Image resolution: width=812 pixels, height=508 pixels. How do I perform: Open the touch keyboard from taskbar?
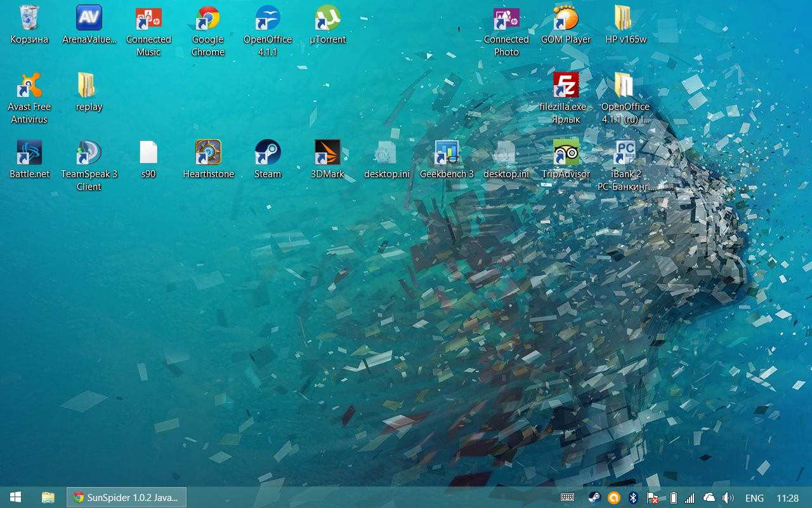[x=567, y=498]
